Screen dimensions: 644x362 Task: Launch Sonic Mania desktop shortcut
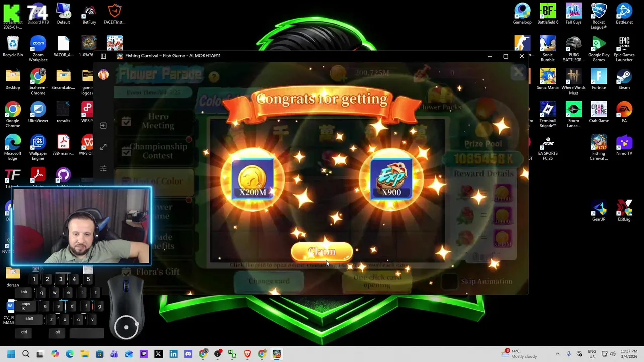[548, 79]
